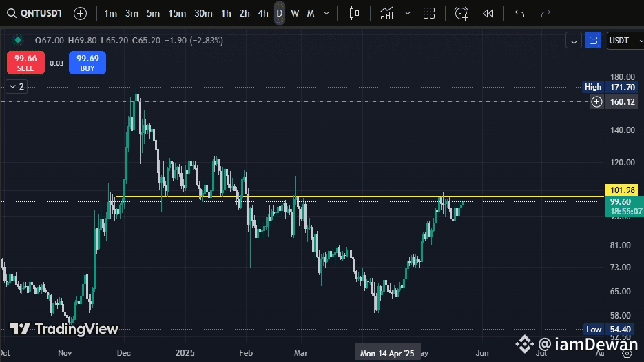The height and width of the screenshot is (362, 644).
Task: Add order at 160.12 plus icon
Action: [596, 101]
